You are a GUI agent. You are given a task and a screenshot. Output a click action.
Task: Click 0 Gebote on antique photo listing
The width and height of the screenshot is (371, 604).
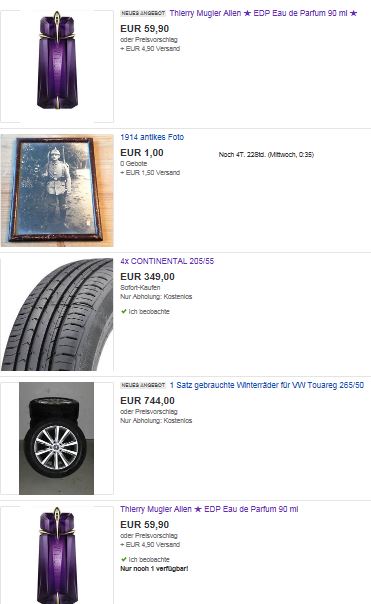[133, 164]
